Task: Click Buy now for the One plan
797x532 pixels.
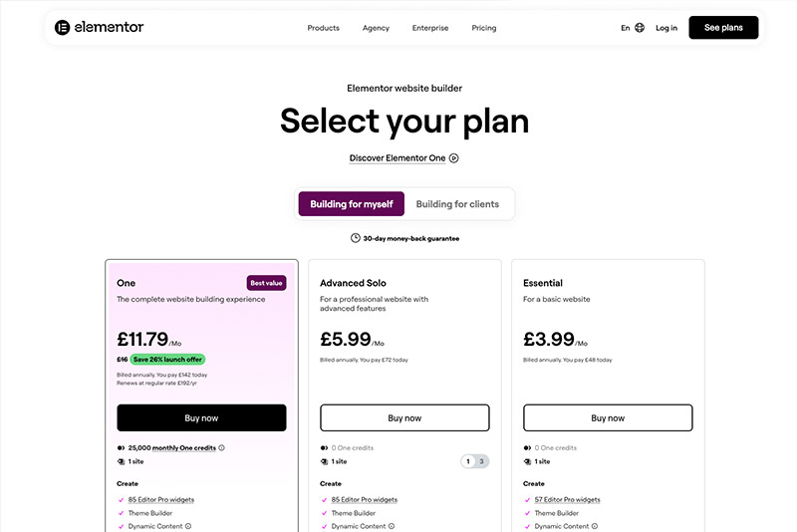Action: (x=201, y=417)
